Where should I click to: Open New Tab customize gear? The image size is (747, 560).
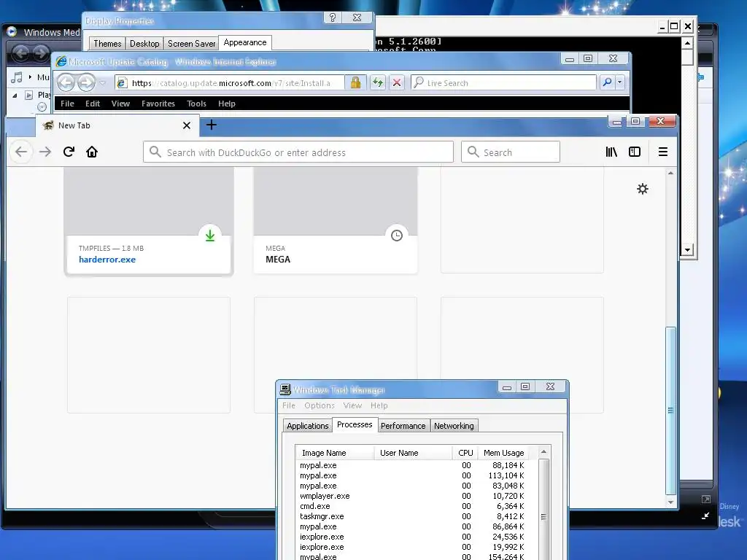tap(643, 189)
